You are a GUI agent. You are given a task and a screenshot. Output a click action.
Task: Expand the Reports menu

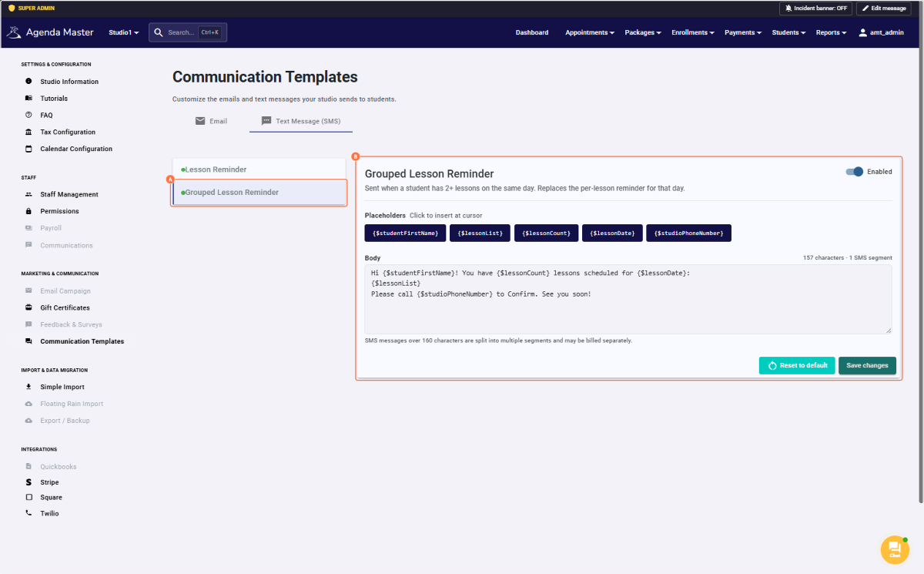(x=831, y=32)
